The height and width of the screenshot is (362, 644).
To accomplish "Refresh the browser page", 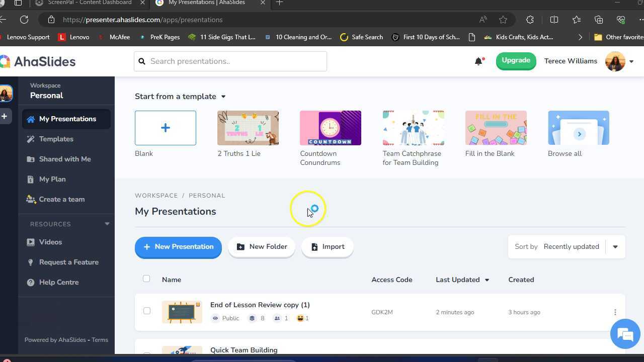I will [24, 20].
